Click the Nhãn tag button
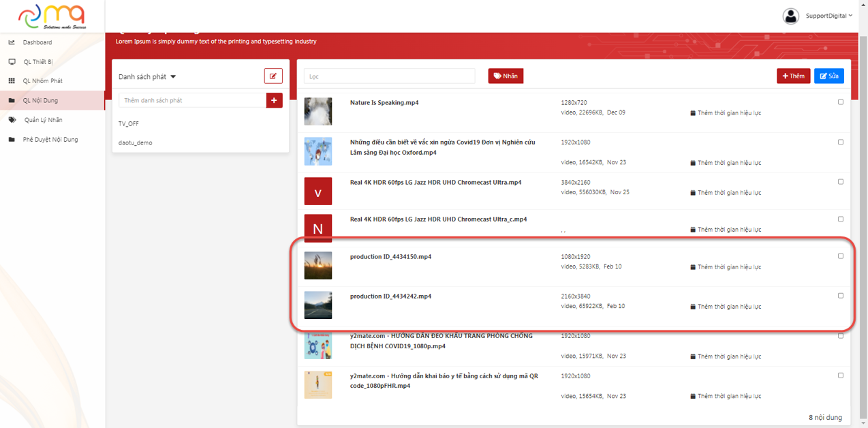The width and height of the screenshot is (868, 428). click(x=506, y=76)
